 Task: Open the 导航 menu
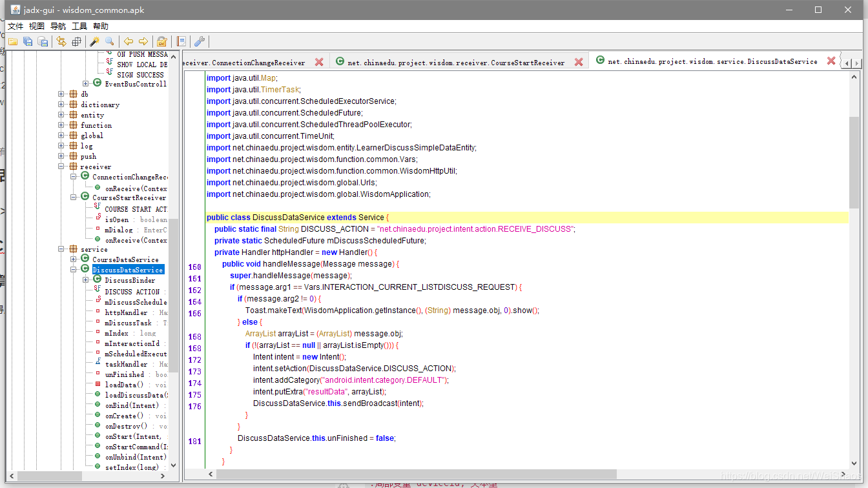click(58, 26)
